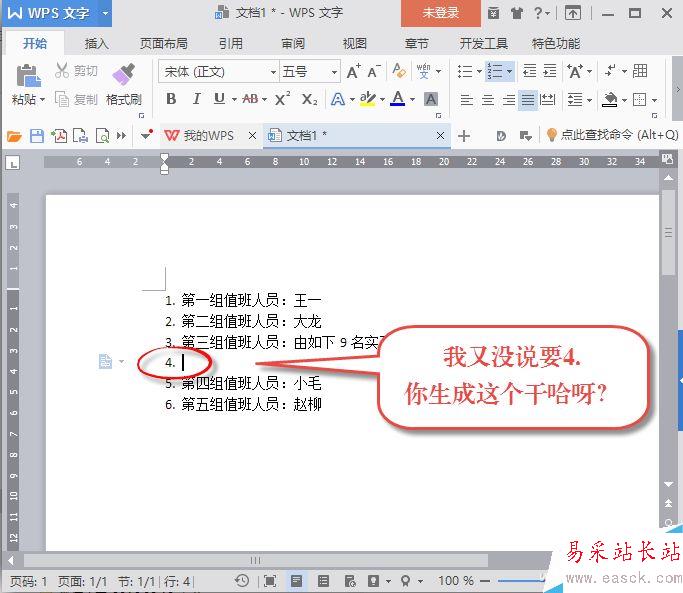
Task: Expand more quick access tools chevron
Action: click(x=122, y=136)
